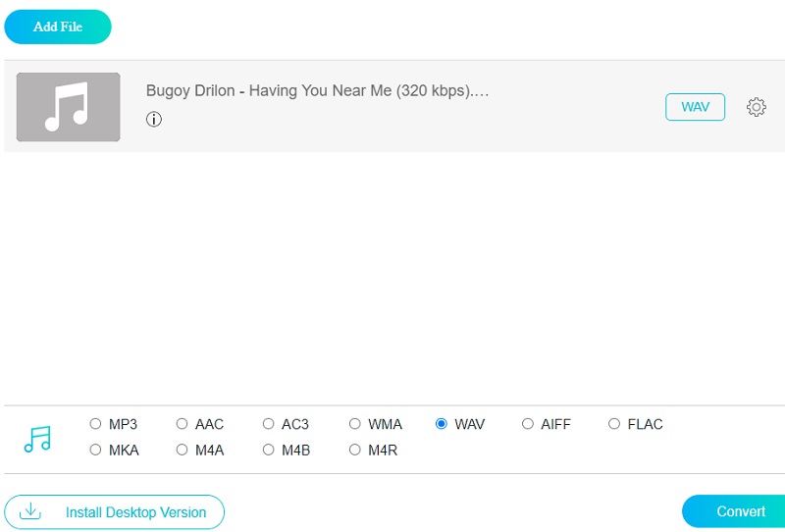Pick the MKA format option
This screenshot has height=532, width=785.
(95, 450)
